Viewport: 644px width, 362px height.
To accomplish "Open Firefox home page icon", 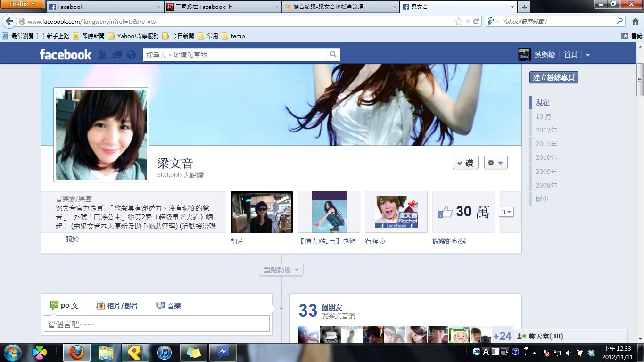I will coord(635,21).
